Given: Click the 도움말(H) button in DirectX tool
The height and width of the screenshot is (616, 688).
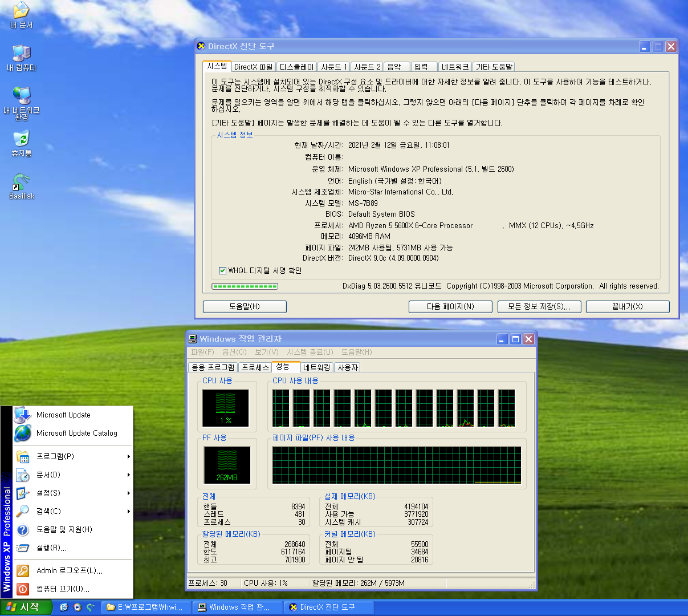Looking at the screenshot, I should 245,307.
